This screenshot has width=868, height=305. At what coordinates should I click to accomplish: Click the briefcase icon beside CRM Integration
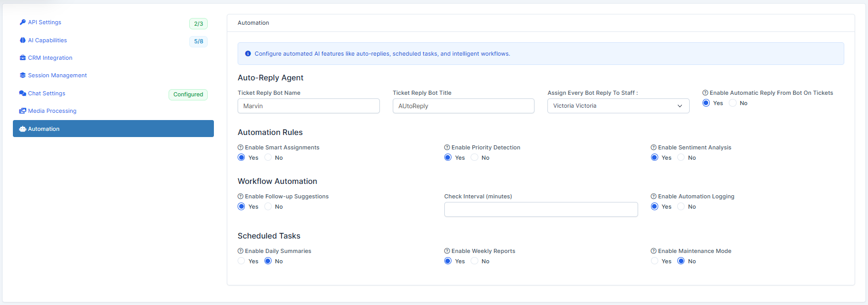pyautogui.click(x=23, y=58)
